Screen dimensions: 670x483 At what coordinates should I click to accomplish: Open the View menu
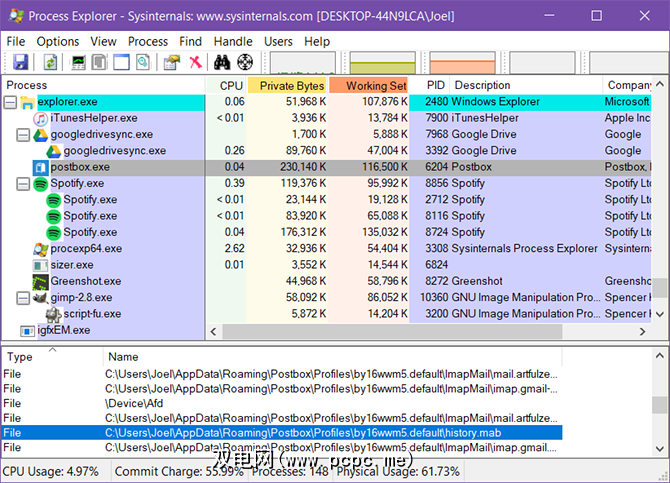click(103, 41)
